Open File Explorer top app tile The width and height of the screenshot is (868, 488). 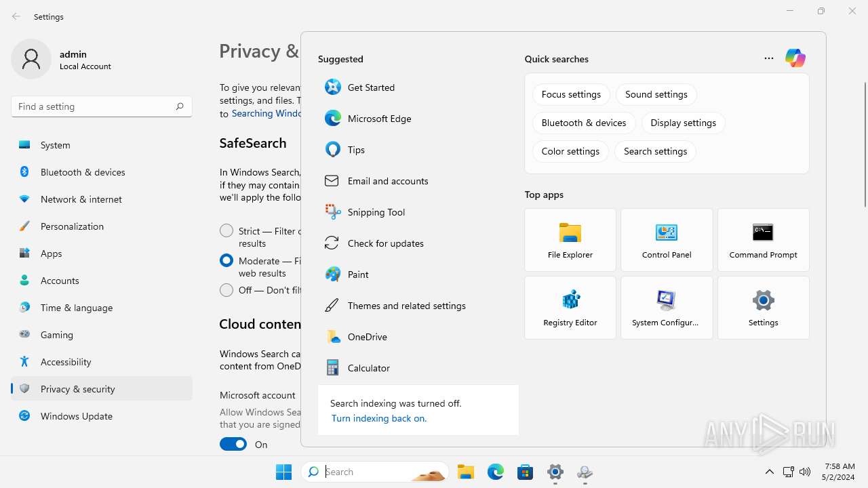[x=570, y=240]
